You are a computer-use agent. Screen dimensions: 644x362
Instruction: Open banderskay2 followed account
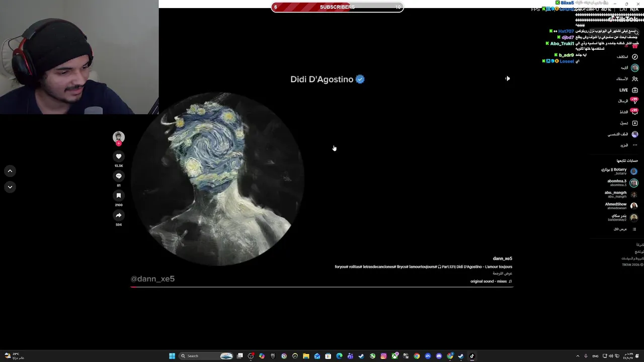(x=622, y=217)
